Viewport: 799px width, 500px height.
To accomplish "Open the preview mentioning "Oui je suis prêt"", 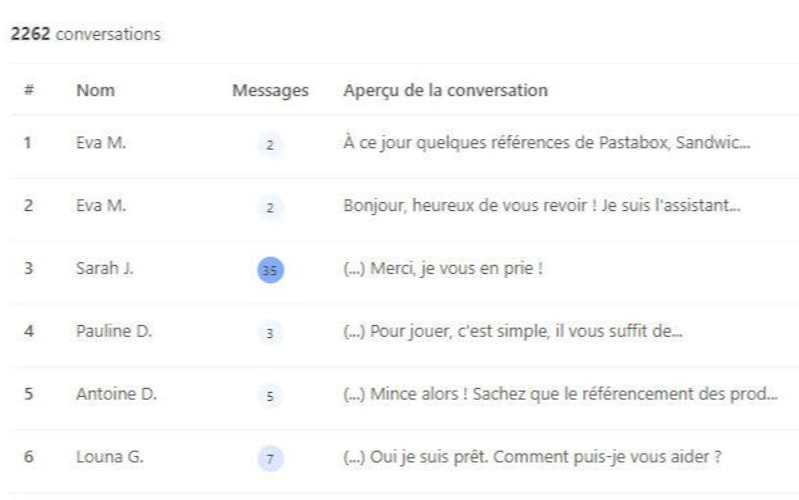I will tap(532, 457).
